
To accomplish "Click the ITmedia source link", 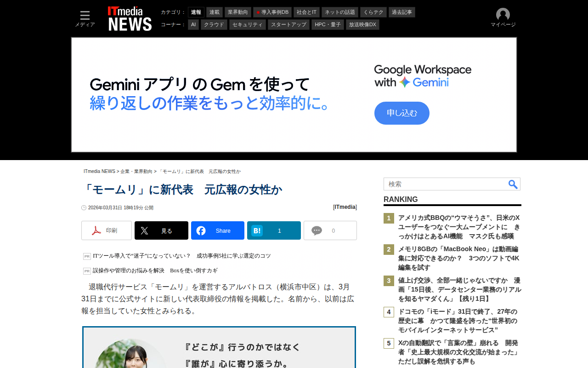I will (345, 207).
